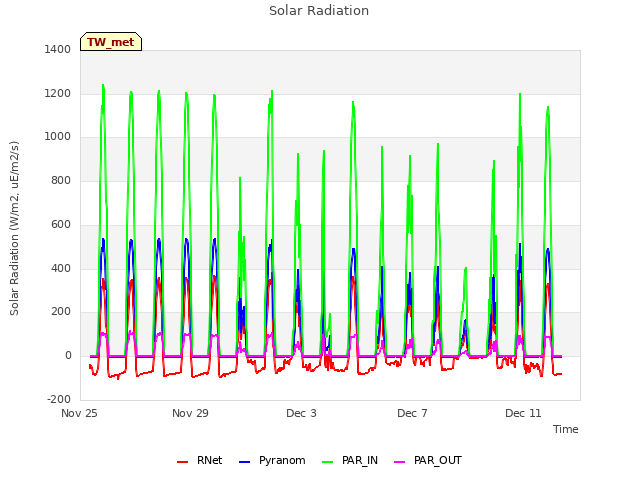The image size is (640, 480).
Task: Click the 1400 y-axis tick label
Action: tap(58, 49)
